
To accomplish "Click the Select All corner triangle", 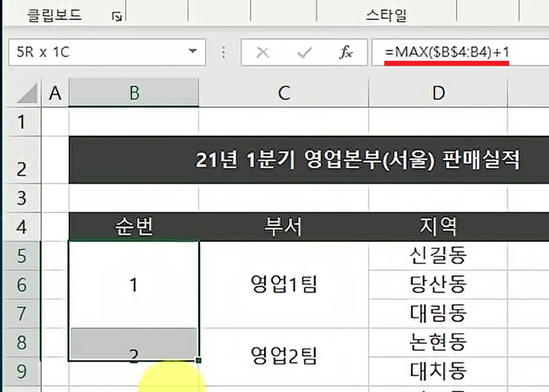I will (x=27, y=93).
